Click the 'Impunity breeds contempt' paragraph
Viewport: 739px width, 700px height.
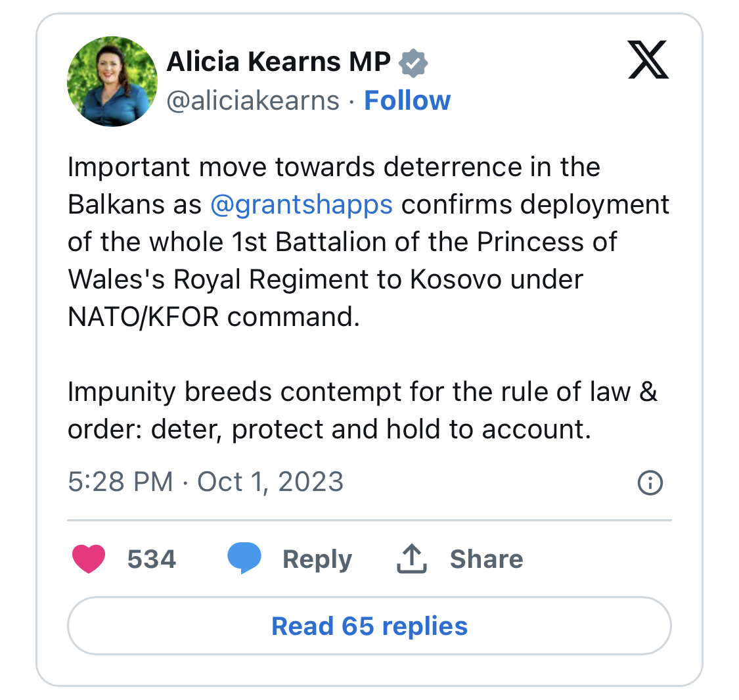(363, 410)
